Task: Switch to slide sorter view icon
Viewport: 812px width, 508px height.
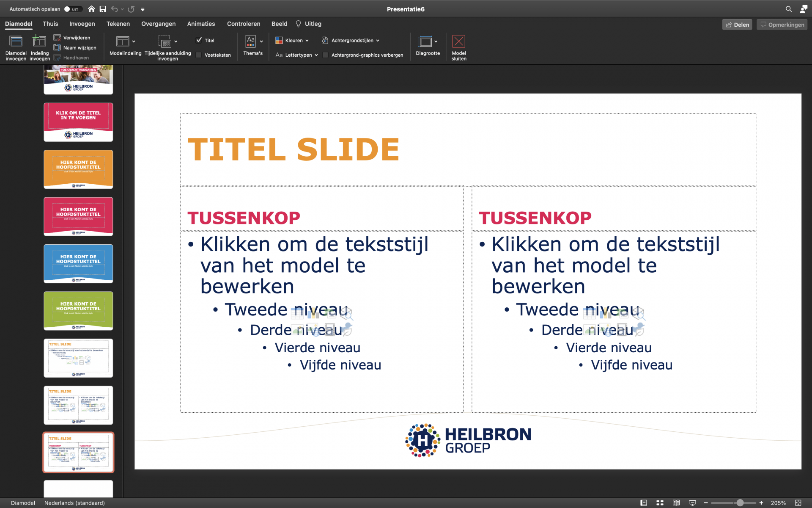Action: (x=660, y=502)
